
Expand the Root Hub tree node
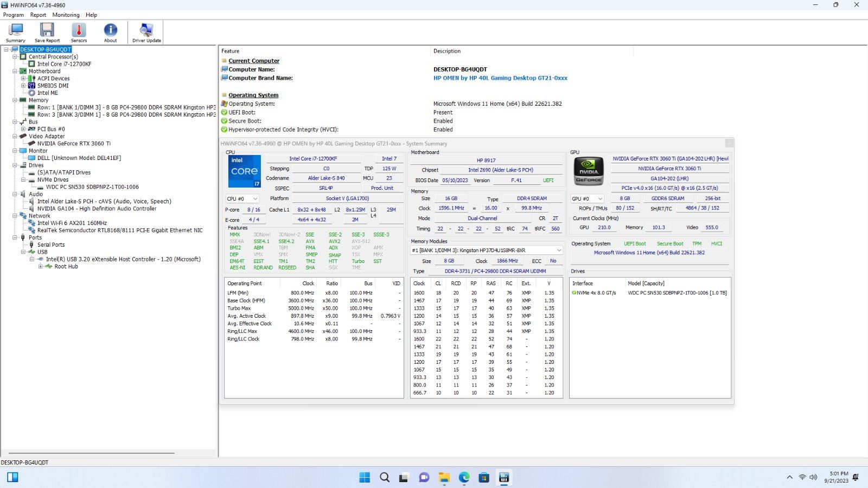coord(41,267)
